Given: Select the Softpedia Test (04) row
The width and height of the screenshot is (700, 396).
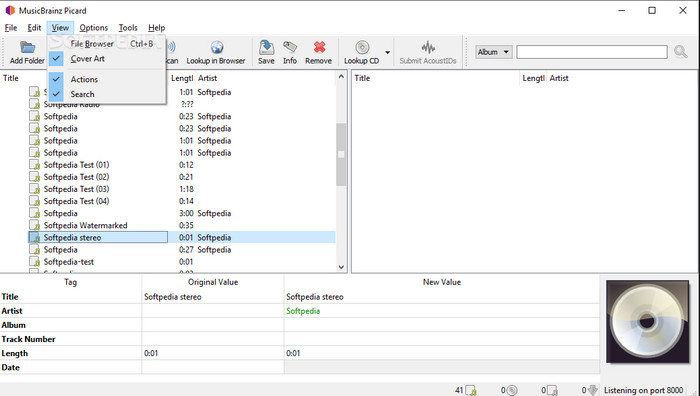Looking at the screenshot, I should click(x=182, y=201).
